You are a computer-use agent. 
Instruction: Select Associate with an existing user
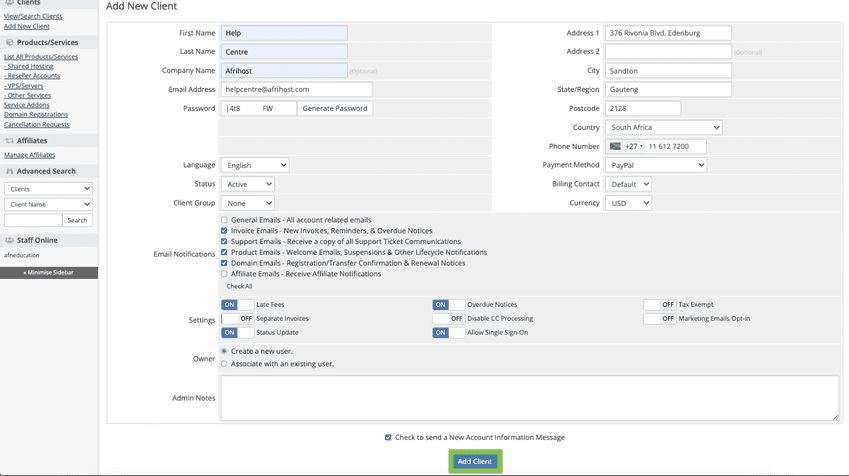pos(224,364)
